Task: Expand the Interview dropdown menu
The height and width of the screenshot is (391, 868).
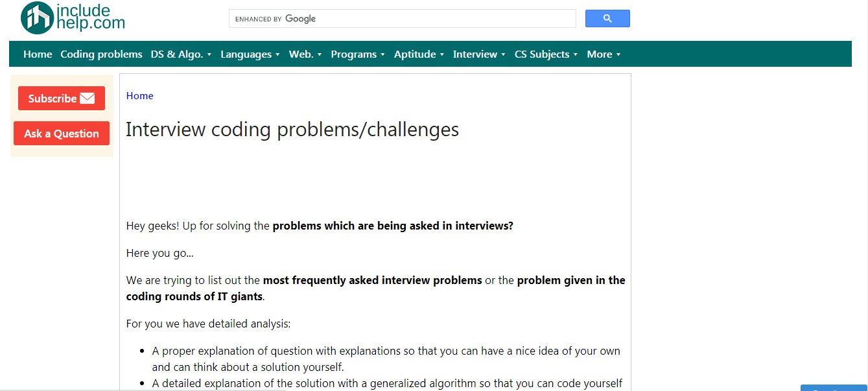Action: [x=480, y=54]
